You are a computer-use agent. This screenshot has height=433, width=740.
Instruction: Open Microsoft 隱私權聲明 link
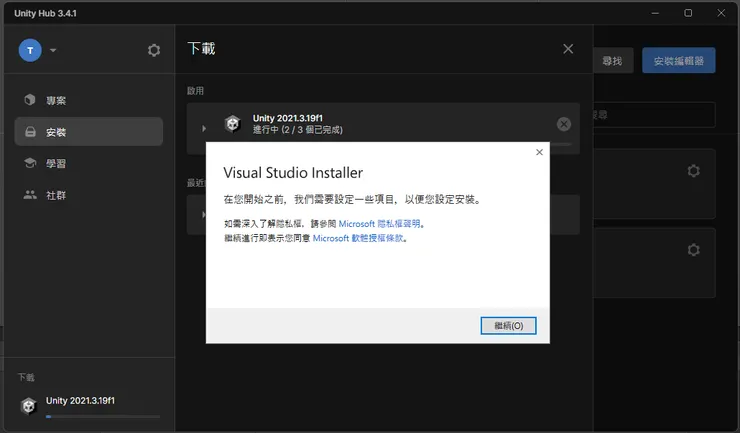point(379,224)
